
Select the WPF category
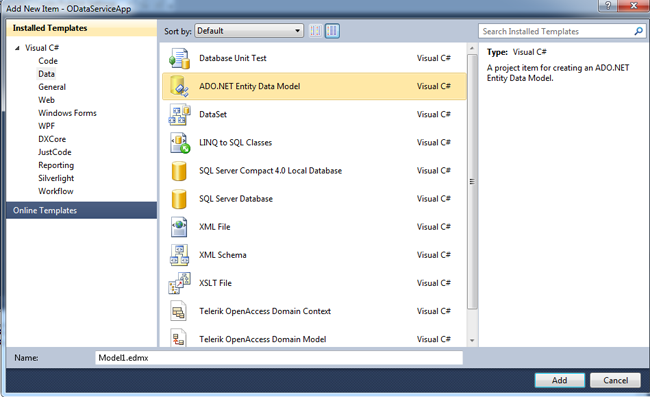pyautogui.click(x=46, y=126)
